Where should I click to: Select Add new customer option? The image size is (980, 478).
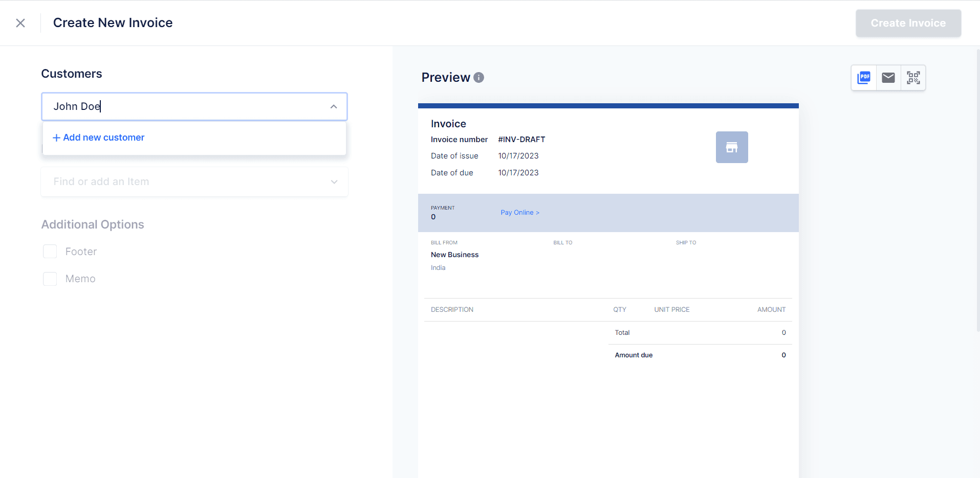point(98,138)
